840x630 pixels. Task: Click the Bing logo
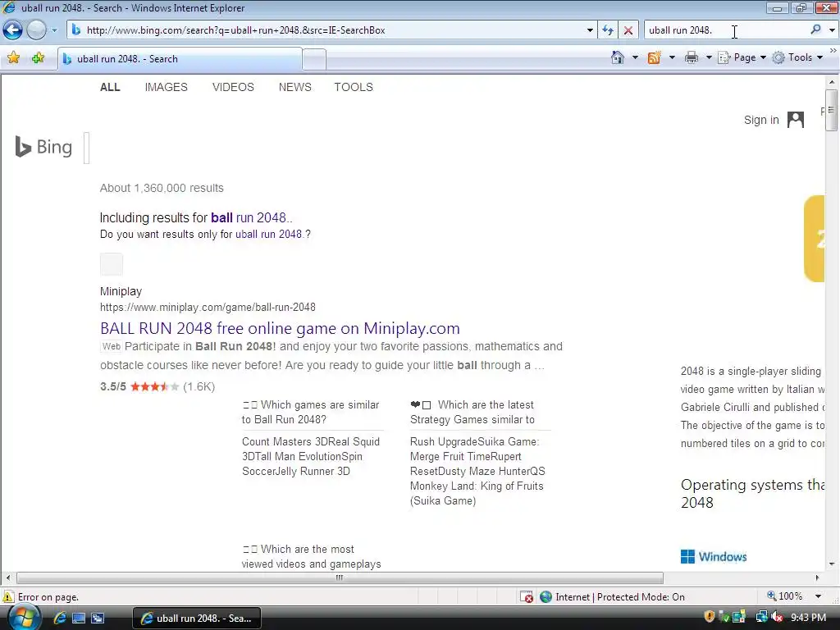[44, 147]
